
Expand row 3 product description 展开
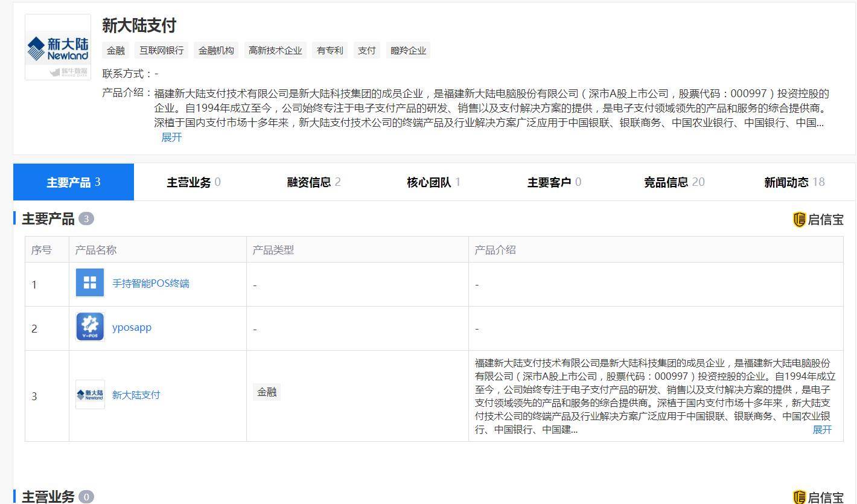[822, 429]
